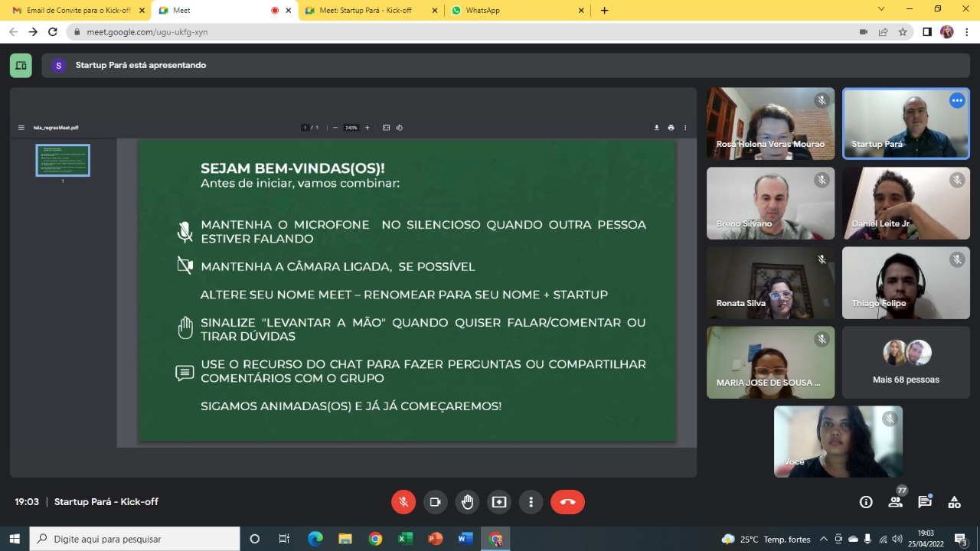Reload the Meet page
Screen dimensions: 980x551
coord(53,32)
